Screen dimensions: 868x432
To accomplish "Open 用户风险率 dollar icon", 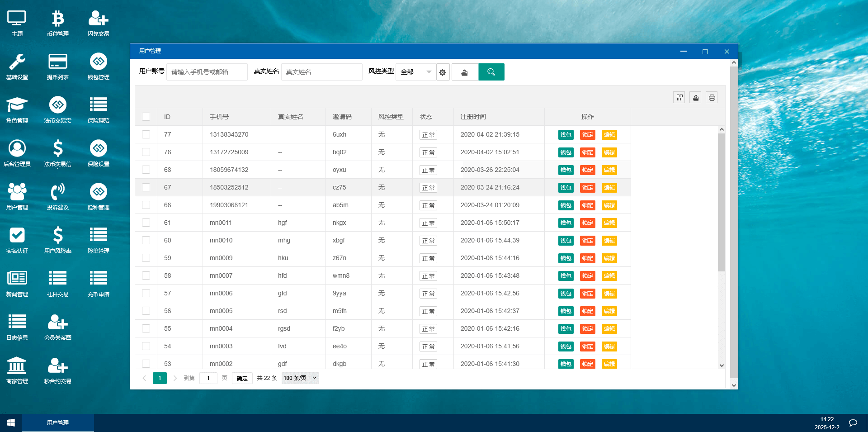I will (57, 240).
